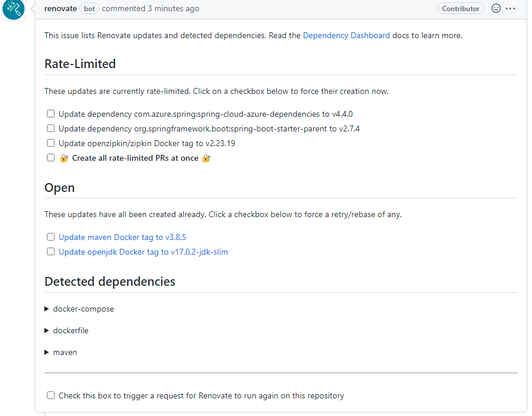Image resolution: width=532 pixels, height=416 pixels.
Task: Enable Create all rate-limited PRs at once
Action: tap(50, 158)
